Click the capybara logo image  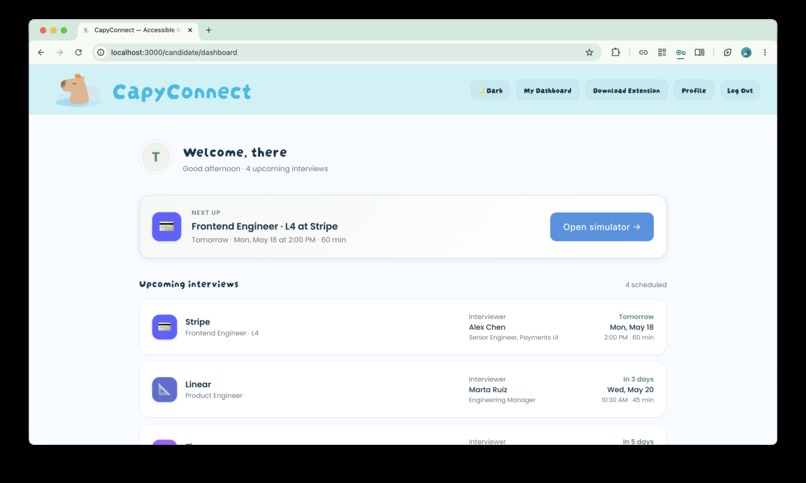point(78,90)
